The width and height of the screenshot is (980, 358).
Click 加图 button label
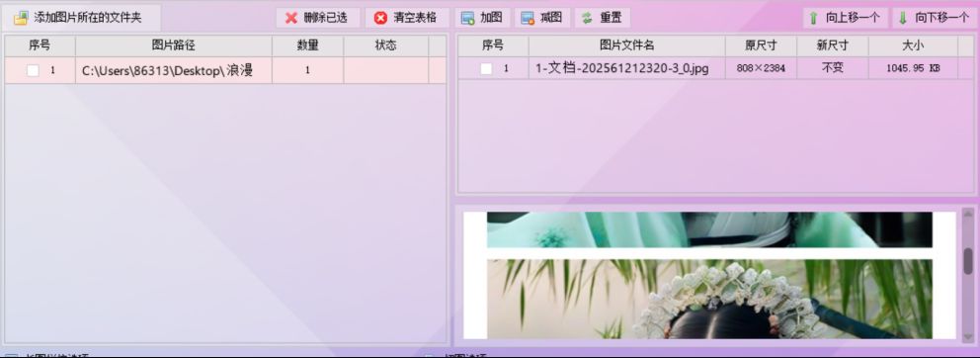(x=491, y=18)
